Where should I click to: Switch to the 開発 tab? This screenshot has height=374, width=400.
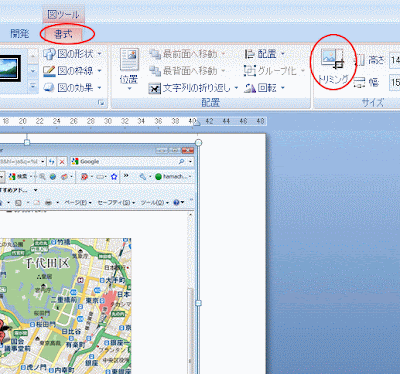click(x=20, y=33)
